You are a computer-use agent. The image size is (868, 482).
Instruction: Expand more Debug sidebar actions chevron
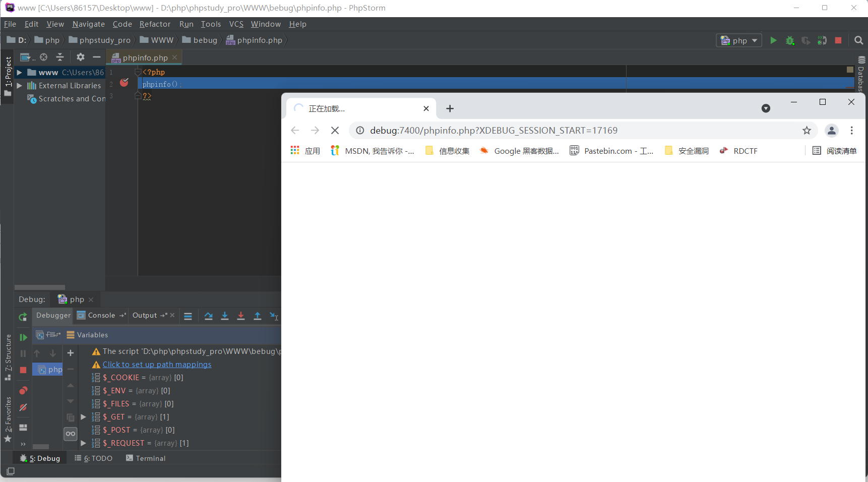click(x=23, y=444)
